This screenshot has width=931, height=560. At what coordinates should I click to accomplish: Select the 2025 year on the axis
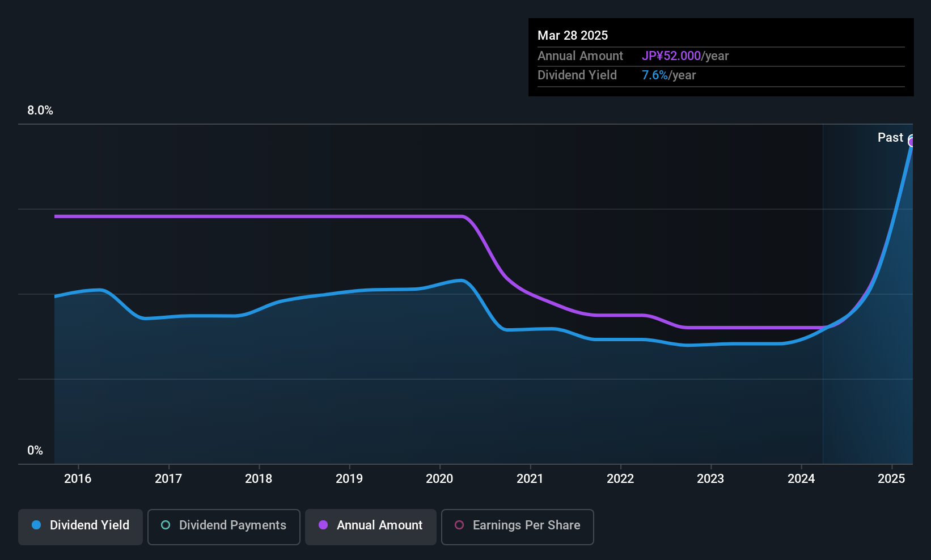click(x=891, y=479)
